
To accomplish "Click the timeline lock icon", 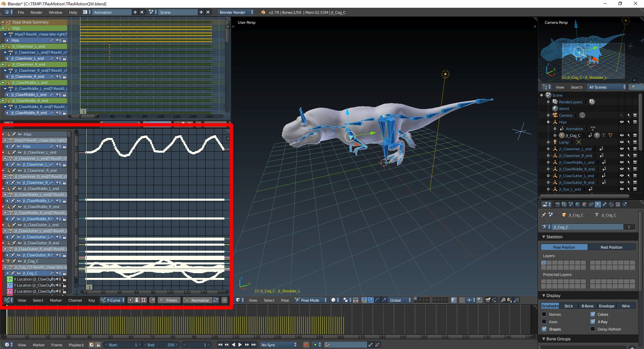I will point(98,345).
